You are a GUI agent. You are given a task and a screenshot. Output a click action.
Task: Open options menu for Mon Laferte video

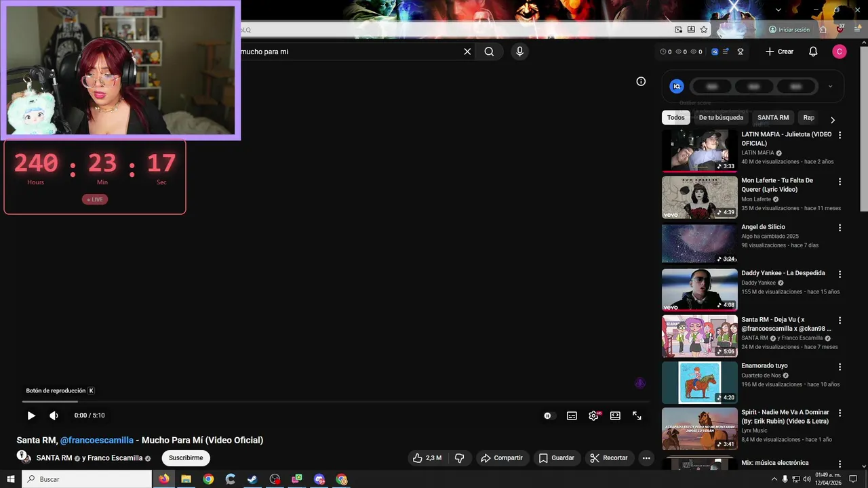[840, 182]
